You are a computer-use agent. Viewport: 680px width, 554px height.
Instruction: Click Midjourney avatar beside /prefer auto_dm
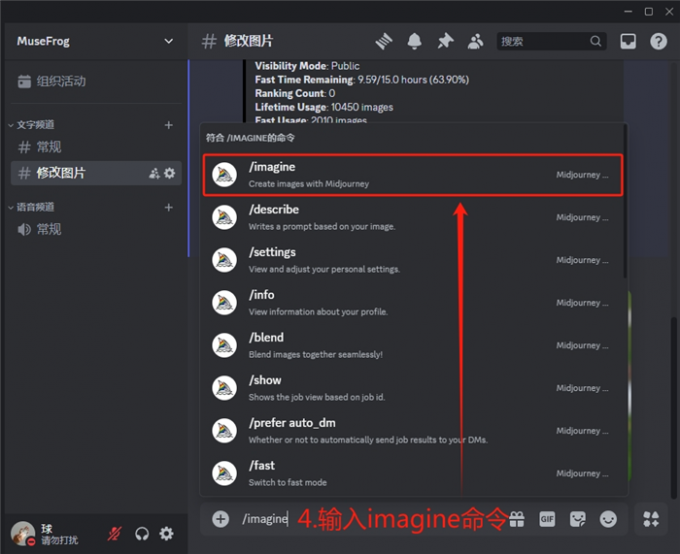click(x=224, y=430)
